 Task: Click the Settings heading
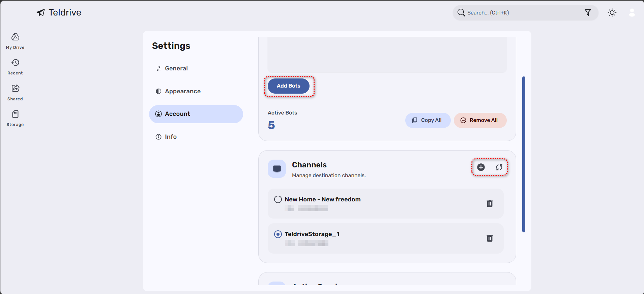coord(171,46)
